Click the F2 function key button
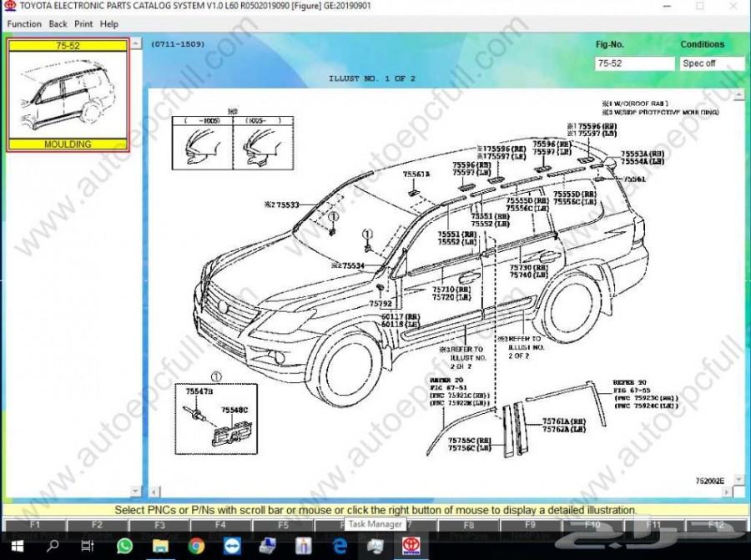Viewport: 751px width, 560px height. (98, 526)
